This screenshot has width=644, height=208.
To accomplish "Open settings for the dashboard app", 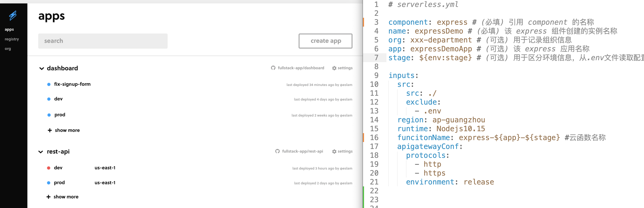I will (345, 68).
